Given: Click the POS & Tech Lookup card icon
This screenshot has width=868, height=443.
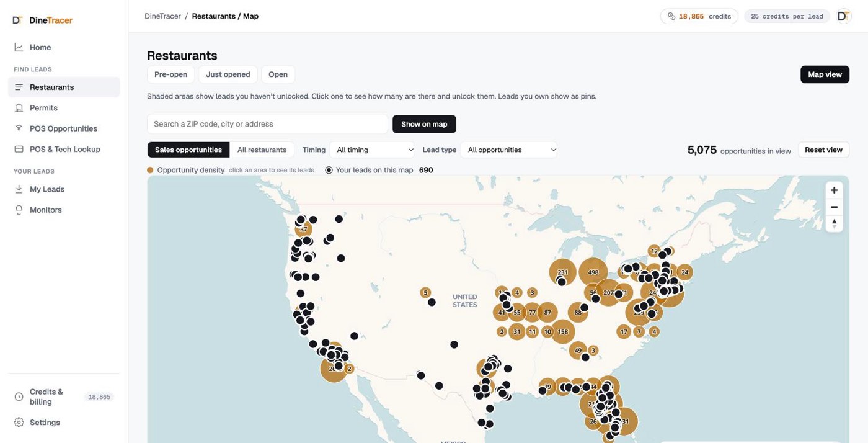Looking at the screenshot, I should point(19,150).
